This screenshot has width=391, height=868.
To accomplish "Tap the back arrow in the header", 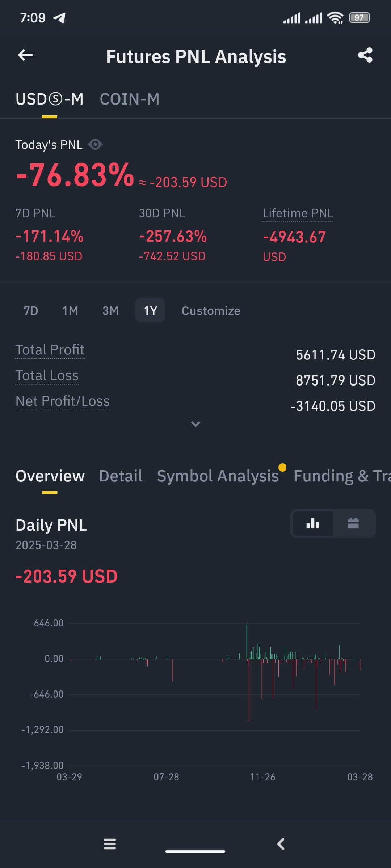I will 25,55.
